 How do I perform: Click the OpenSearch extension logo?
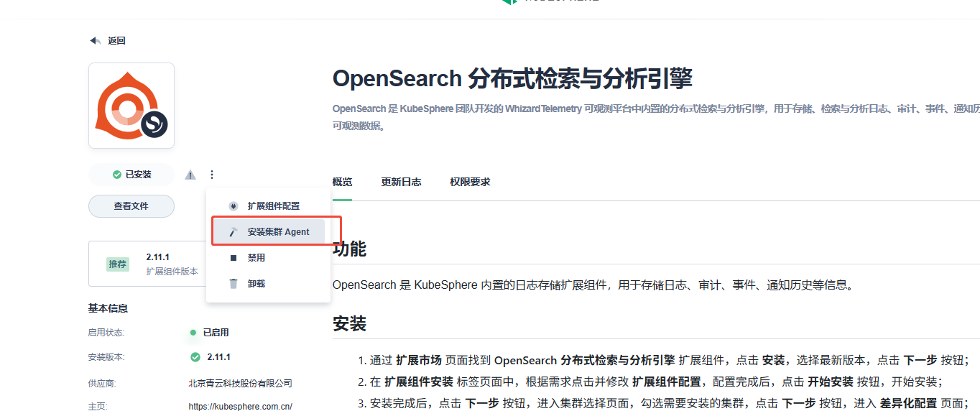coord(131,106)
